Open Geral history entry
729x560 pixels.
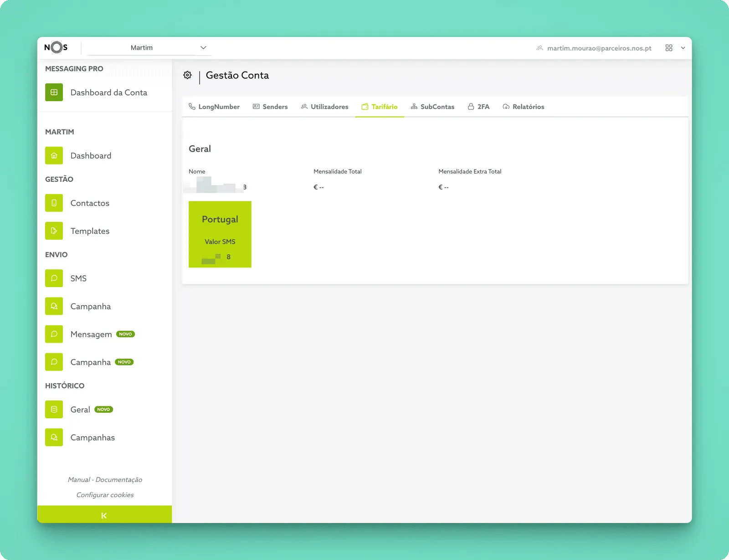tap(80, 410)
